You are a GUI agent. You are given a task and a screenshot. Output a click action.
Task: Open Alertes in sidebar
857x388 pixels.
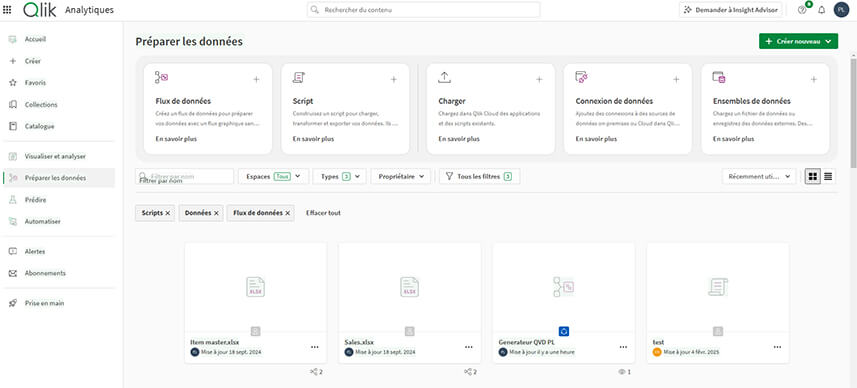pyautogui.click(x=35, y=251)
